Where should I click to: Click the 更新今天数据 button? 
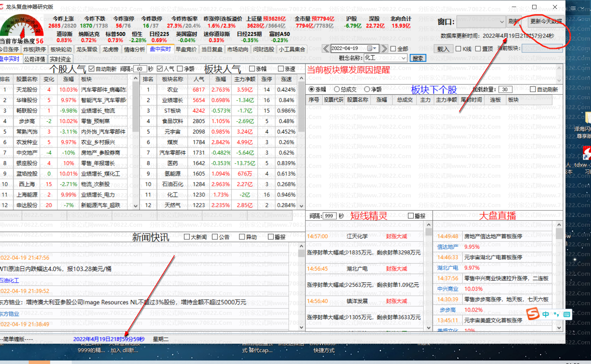click(x=546, y=21)
